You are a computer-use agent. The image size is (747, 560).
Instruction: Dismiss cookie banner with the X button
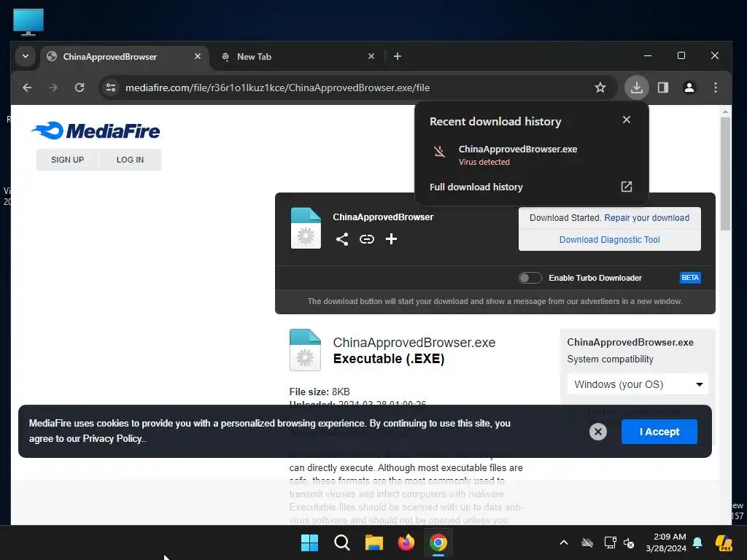[598, 432]
